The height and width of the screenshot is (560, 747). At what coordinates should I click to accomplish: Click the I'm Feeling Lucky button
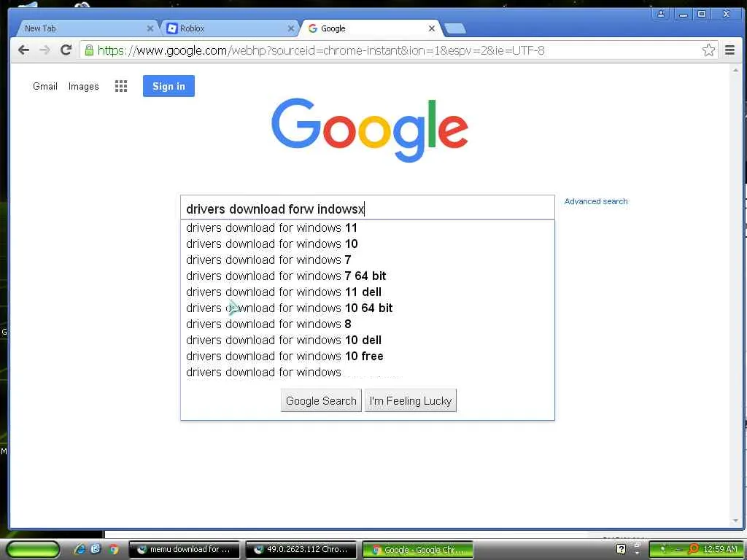[x=411, y=400]
